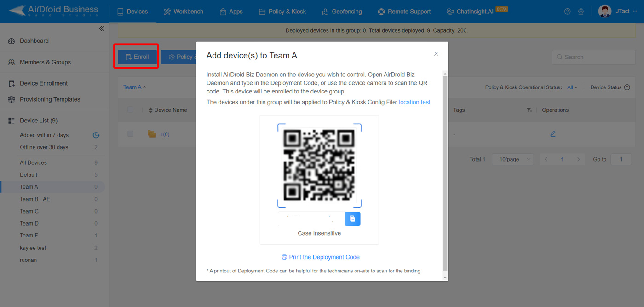Click the AirDroid Business logo

point(53,10)
